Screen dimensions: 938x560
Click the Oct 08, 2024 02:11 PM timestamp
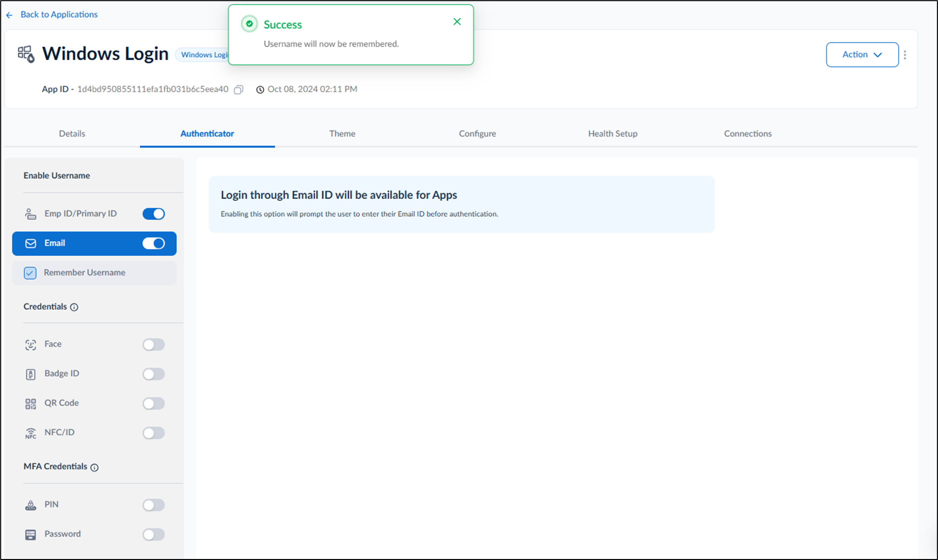[312, 89]
